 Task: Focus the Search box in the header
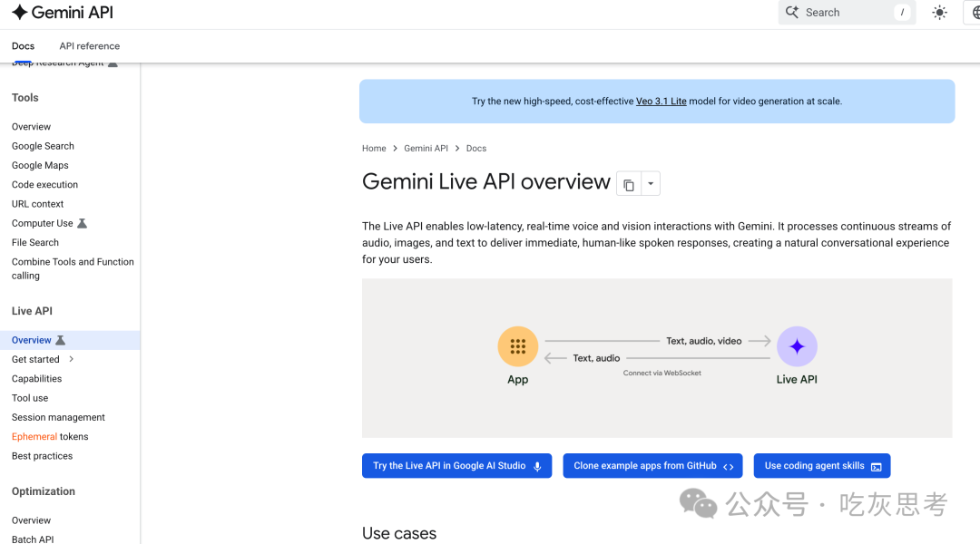847,13
